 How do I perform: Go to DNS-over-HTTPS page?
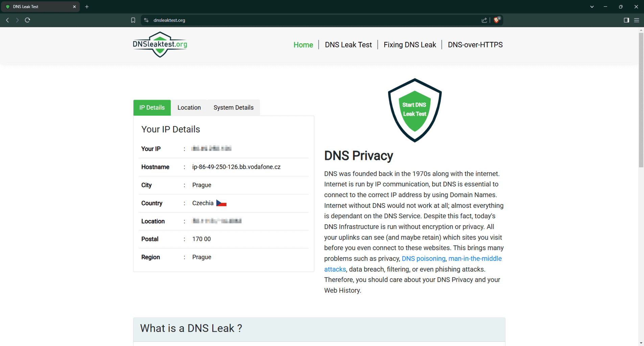point(475,45)
